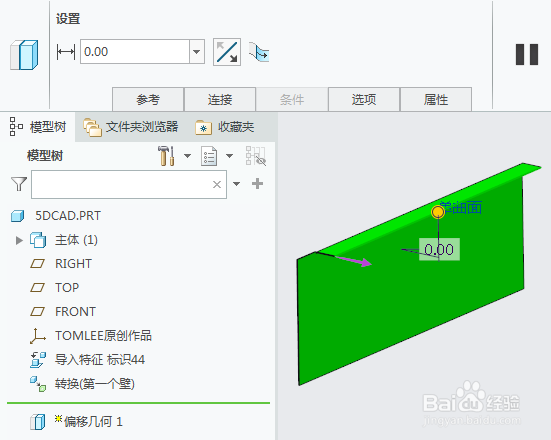The height and width of the screenshot is (440, 551).
Task: Switch to the 模型树 navigator tab
Action: tap(38, 127)
